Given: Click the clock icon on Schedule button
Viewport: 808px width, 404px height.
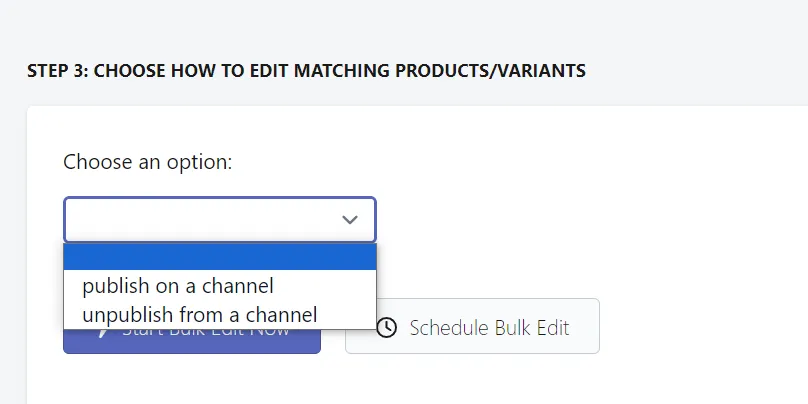Looking at the screenshot, I should 386,327.
